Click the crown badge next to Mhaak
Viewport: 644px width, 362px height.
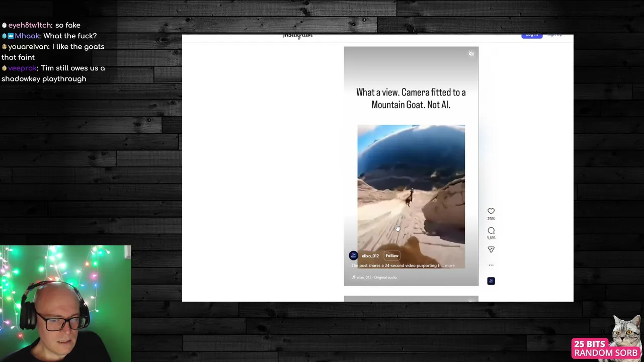11,36
